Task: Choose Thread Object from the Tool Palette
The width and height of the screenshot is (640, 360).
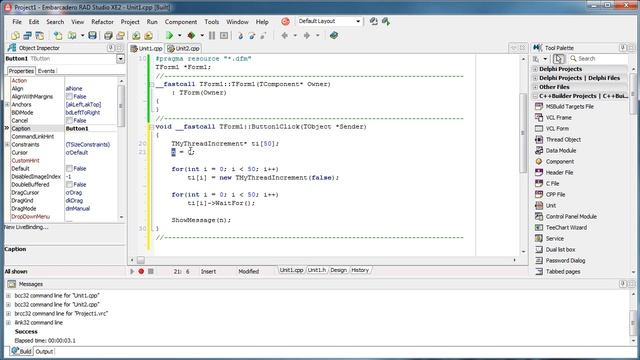Action: 563,140
